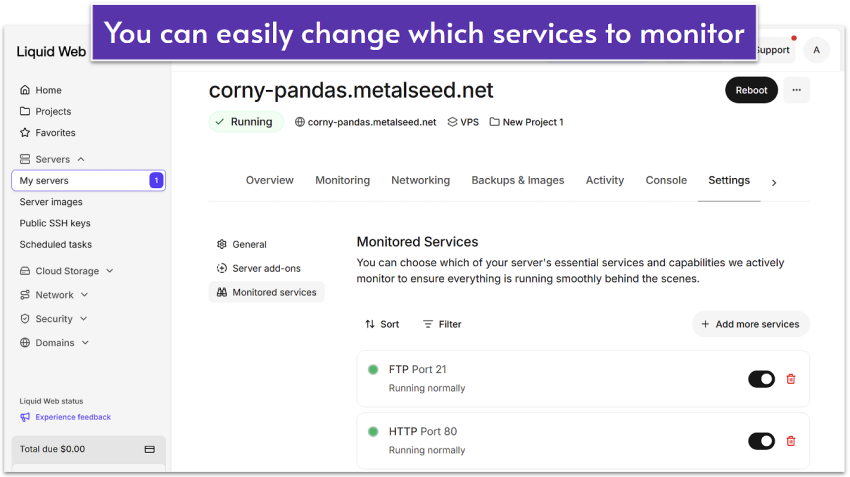Open the Sort options
This screenshot has width=850, height=477.
tap(381, 324)
